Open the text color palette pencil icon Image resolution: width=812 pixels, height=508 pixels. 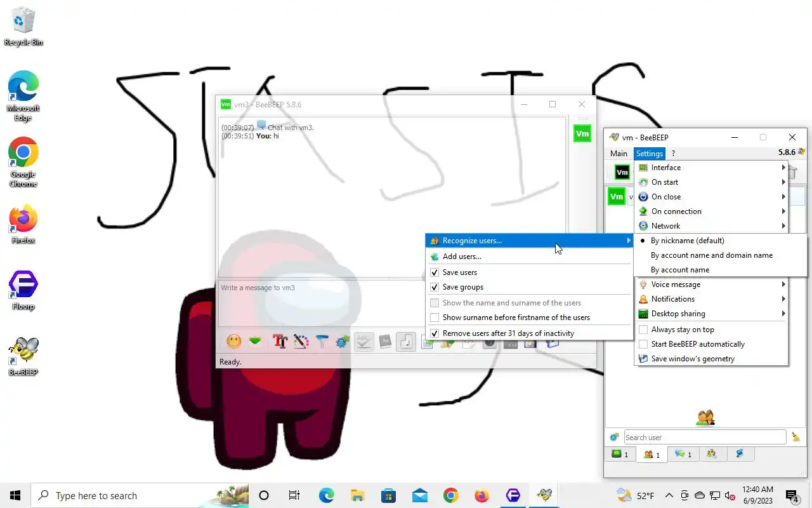tap(301, 342)
